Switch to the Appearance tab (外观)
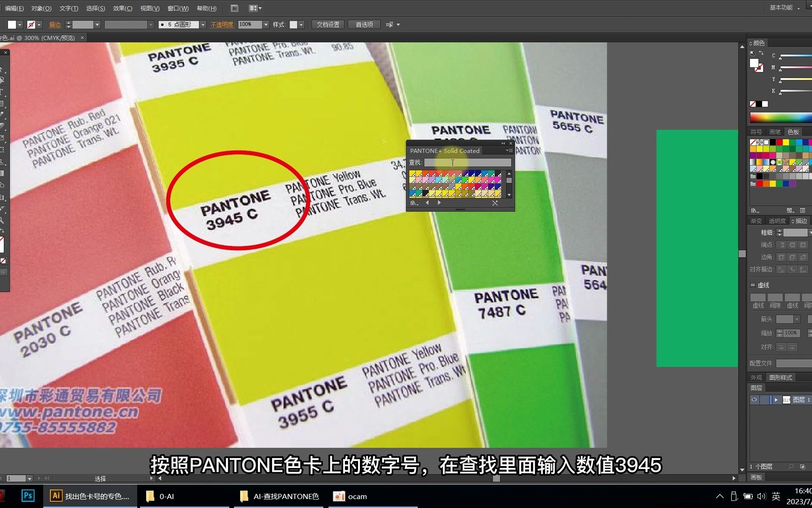 point(756,378)
